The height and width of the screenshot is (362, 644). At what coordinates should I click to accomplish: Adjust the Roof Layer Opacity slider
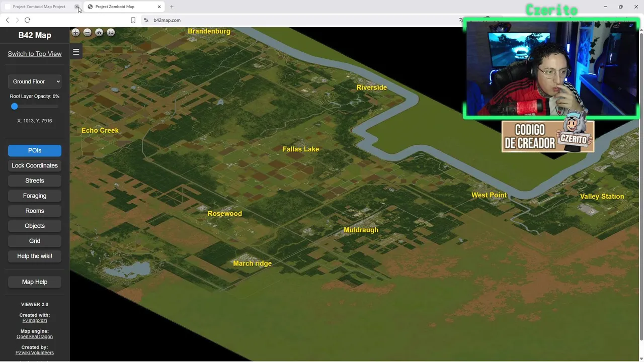coord(35,106)
